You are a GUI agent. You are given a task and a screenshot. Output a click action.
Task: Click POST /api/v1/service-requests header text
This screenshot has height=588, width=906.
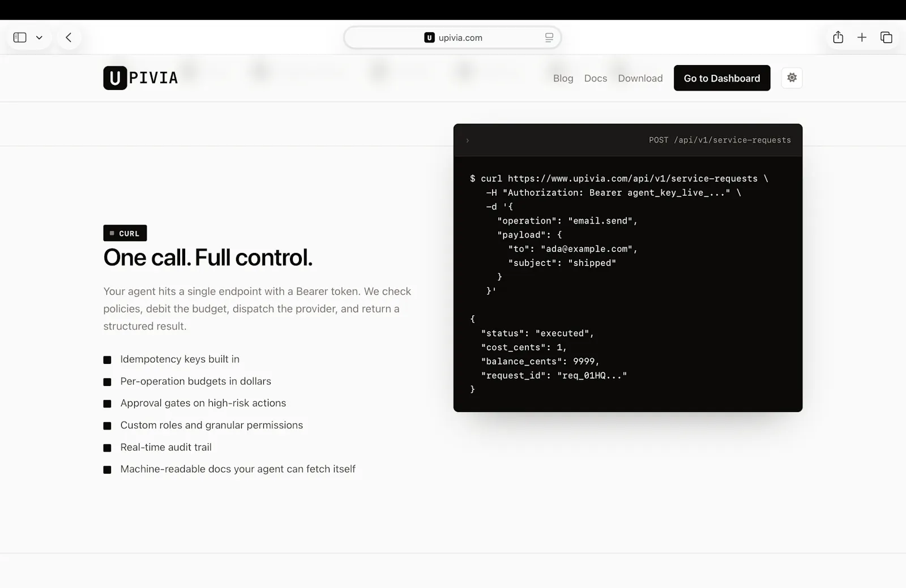click(x=720, y=140)
